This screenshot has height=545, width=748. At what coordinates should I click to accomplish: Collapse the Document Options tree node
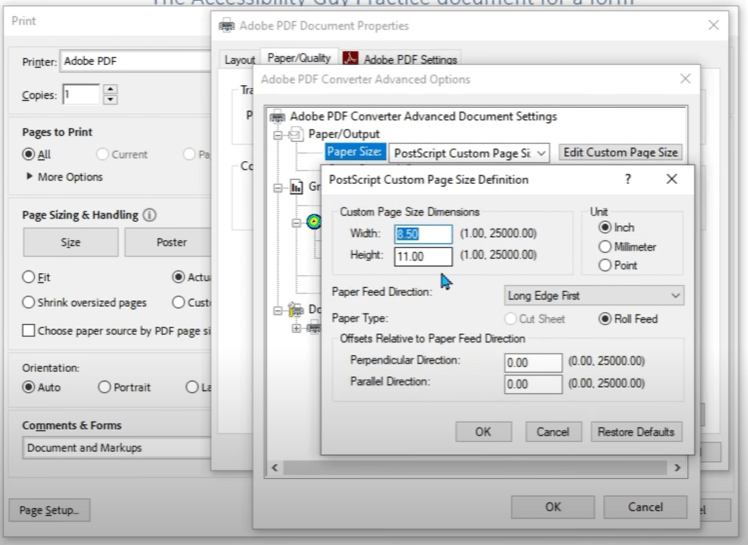278,311
